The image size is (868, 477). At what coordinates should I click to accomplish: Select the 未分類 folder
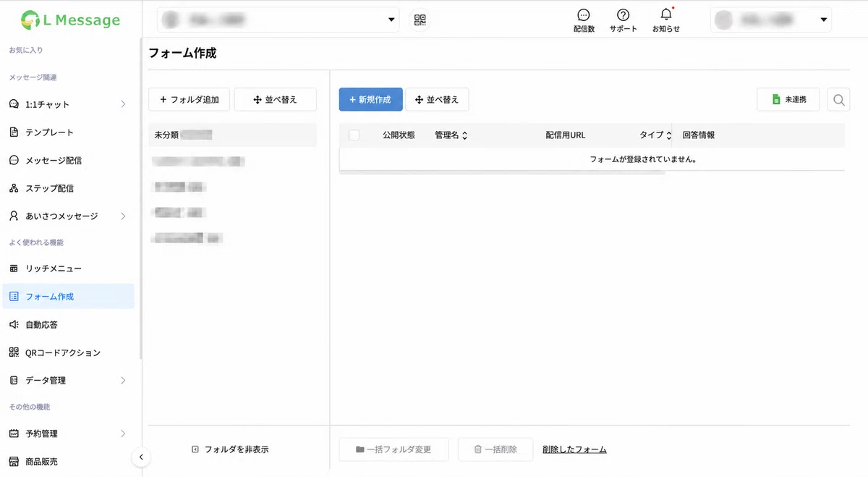tap(232, 135)
